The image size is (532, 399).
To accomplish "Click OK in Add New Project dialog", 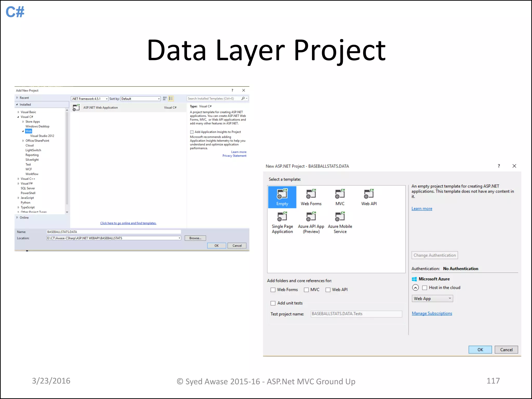I will click(217, 246).
